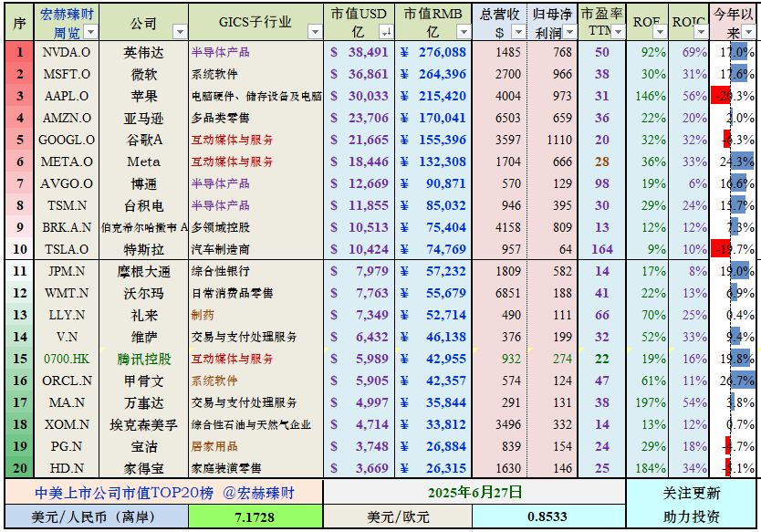Select exchange rate value 7.1728
The width and height of the screenshot is (761, 532).
[x=255, y=517]
